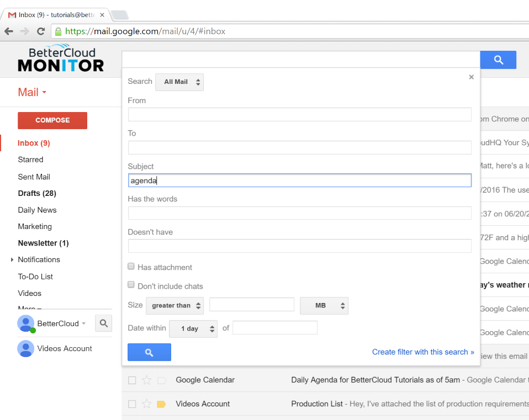Close the advanced search panel

tap(472, 77)
